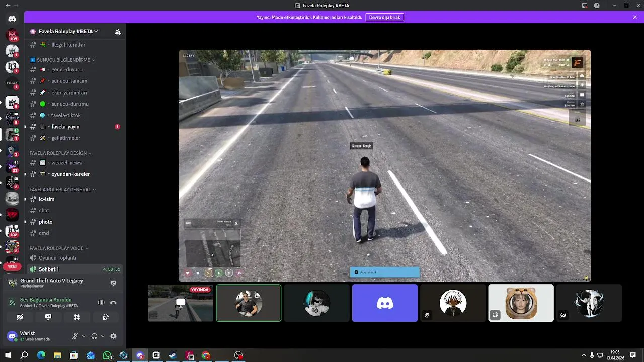This screenshot has height=362, width=644.
Task: Open Google Chrome from taskbar
Action: click(206, 355)
